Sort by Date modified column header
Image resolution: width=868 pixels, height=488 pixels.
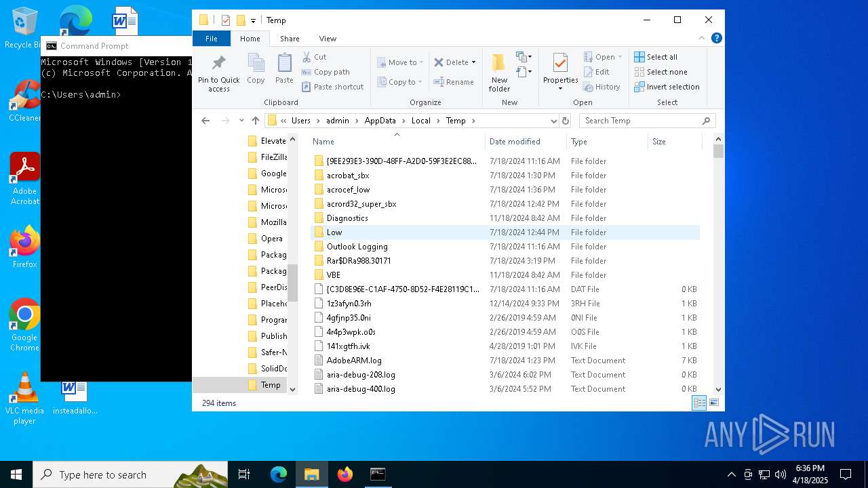[x=526, y=142]
